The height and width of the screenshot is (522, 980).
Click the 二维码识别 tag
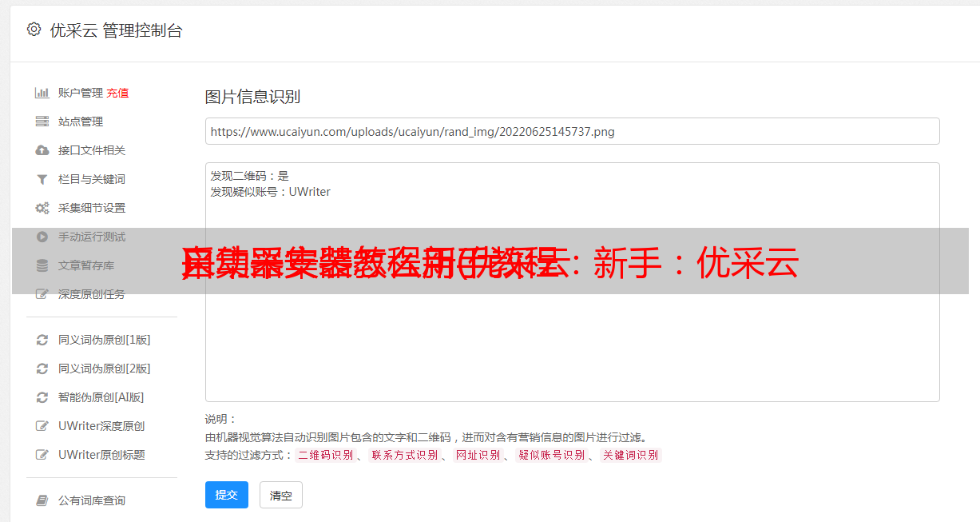tap(325, 455)
